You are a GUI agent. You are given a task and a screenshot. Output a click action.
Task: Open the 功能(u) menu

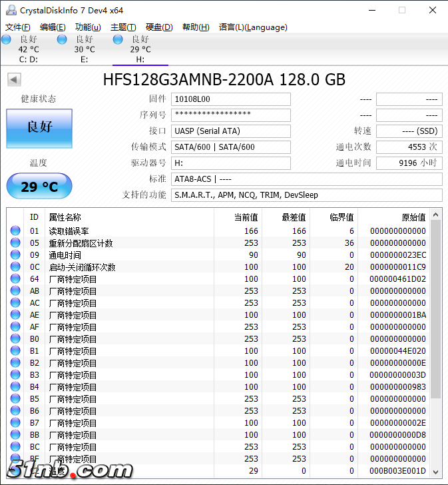(x=88, y=27)
